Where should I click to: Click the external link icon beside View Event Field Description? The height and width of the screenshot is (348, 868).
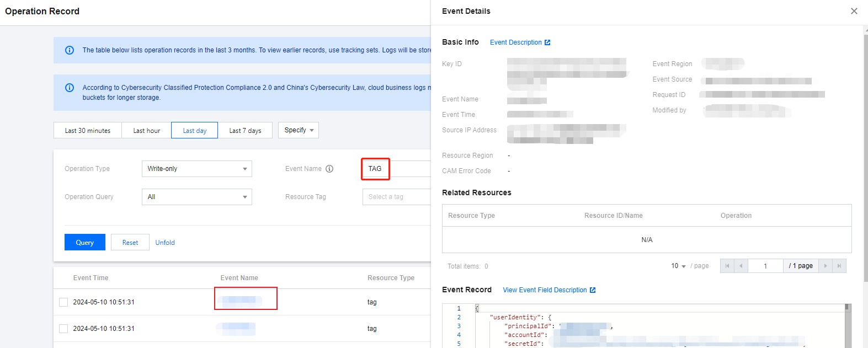pyautogui.click(x=593, y=290)
